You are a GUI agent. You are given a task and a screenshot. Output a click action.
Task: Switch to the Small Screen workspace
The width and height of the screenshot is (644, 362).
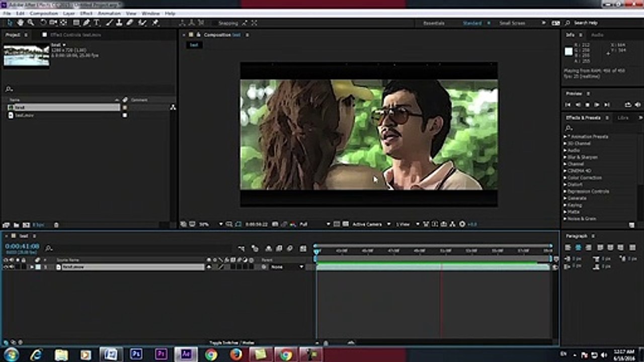click(512, 23)
